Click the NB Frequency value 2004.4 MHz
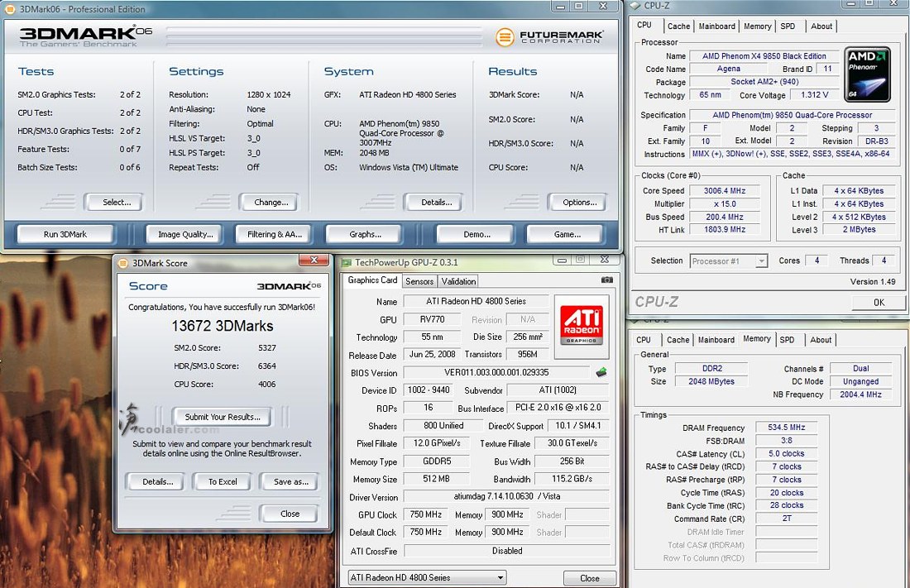 860,394
